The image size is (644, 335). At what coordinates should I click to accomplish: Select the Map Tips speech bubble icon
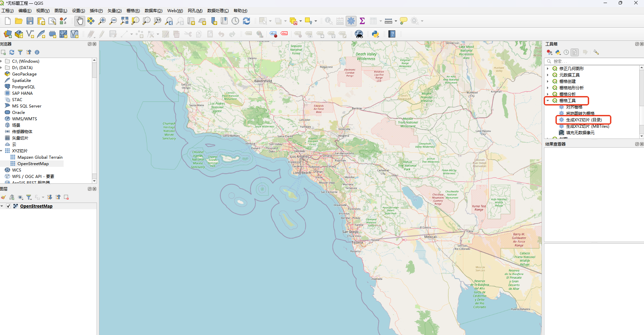(403, 21)
